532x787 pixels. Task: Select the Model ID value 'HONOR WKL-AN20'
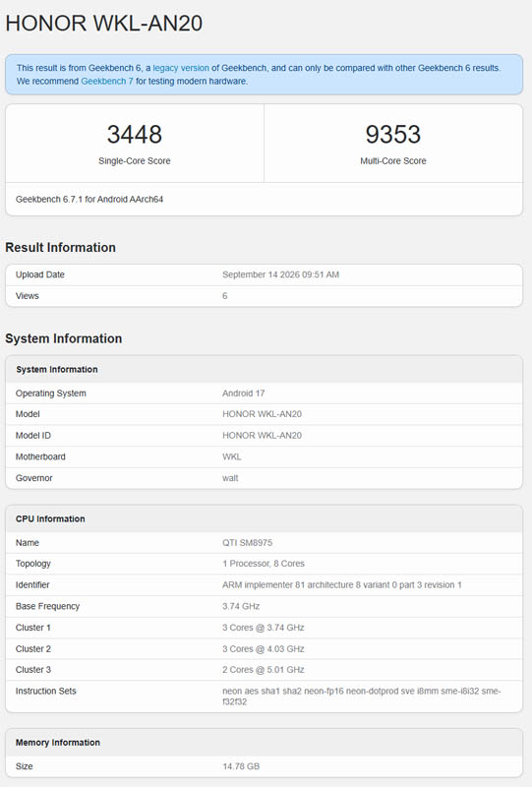(262, 436)
